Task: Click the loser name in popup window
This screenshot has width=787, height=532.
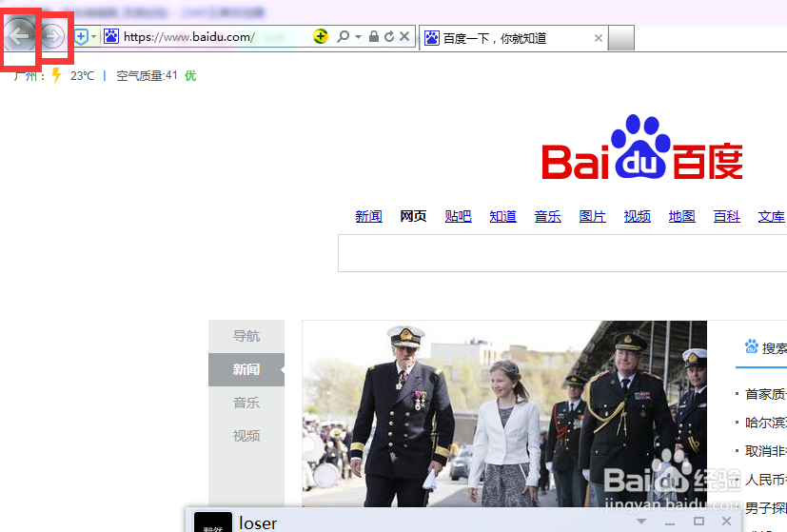Action: click(258, 523)
